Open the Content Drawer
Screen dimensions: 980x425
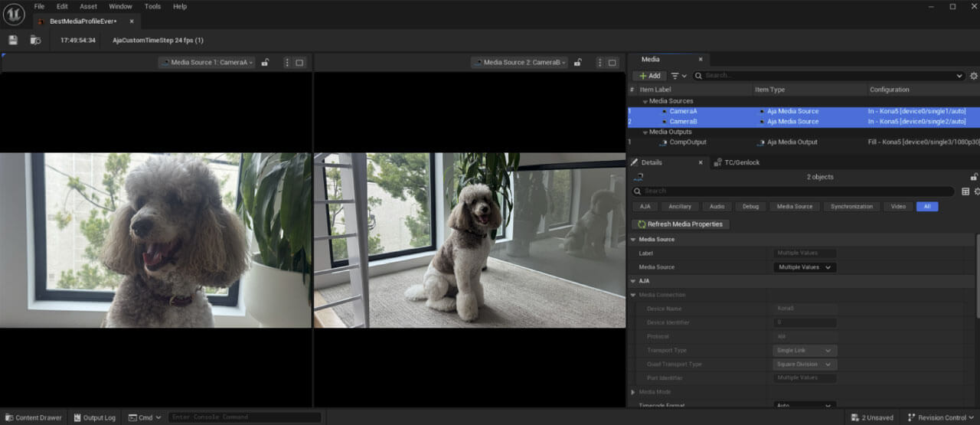[33, 417]
